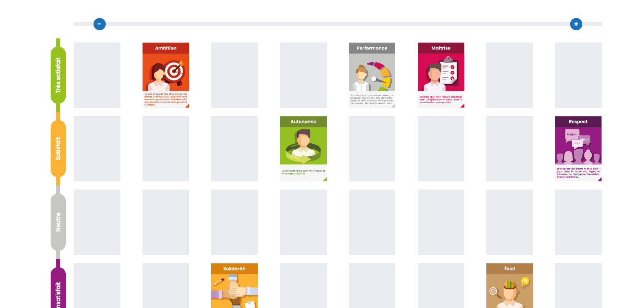Click the target icon on Ambition card
Screen dimensions: 644x308
tap(175, 71)
